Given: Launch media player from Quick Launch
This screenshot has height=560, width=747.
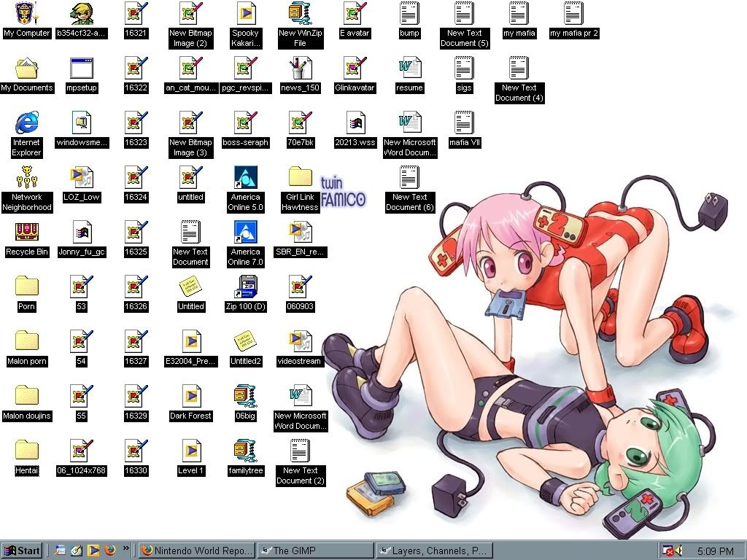Looking at the screenshot, I should 93,551.
